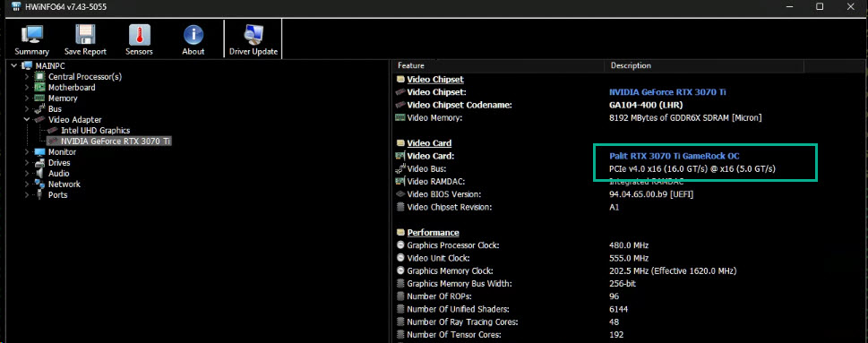Open the Summary toolbar icon

[31, 34]
